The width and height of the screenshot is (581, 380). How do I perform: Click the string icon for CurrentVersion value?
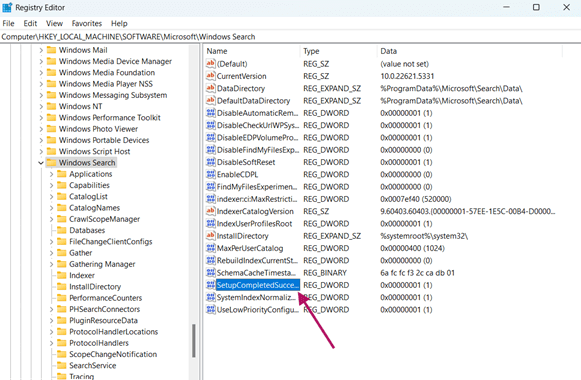pyautogui.click(x=210, y=76)
